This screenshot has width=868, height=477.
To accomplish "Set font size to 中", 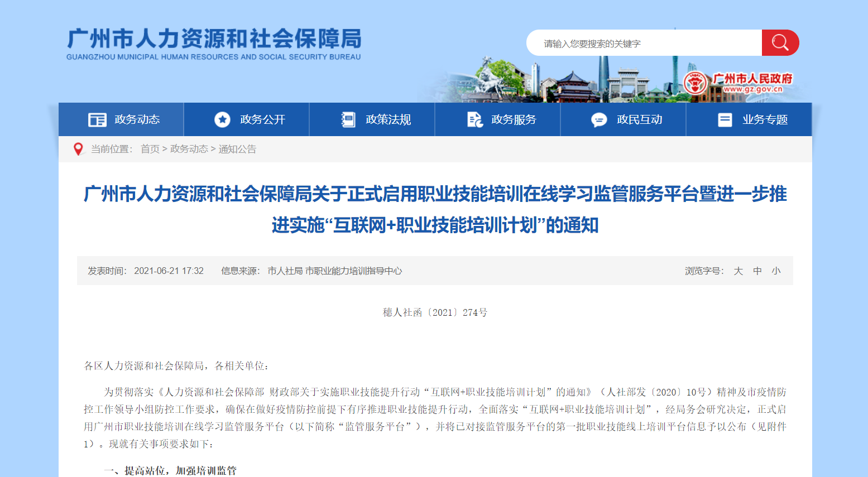I will point(757,271).
